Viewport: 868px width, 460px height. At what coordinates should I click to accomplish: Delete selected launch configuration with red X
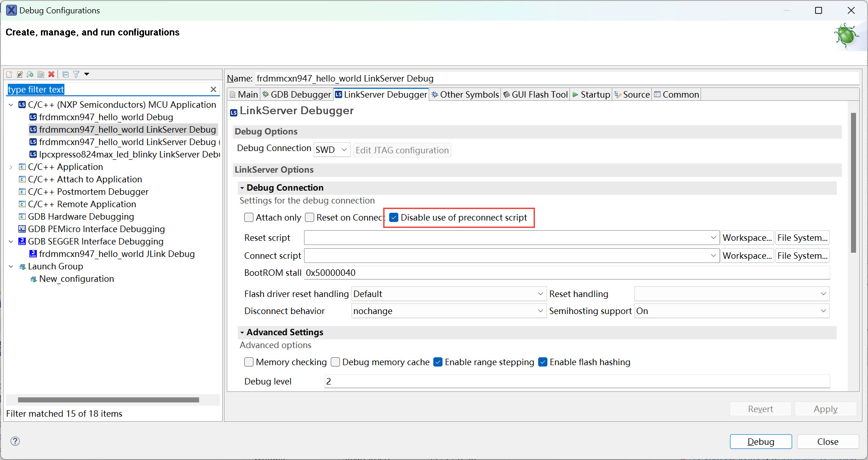(x=52, y=75)
